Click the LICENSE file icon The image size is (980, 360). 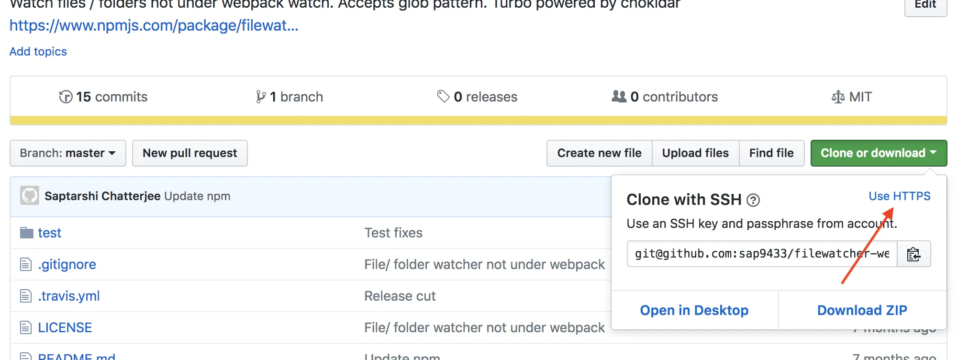point(26,327)
